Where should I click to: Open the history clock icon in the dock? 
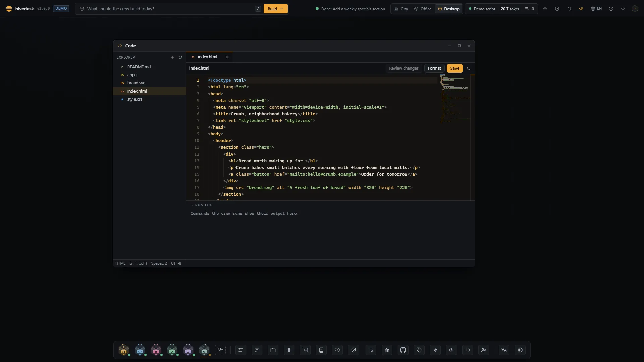click(x=337, y=350)
